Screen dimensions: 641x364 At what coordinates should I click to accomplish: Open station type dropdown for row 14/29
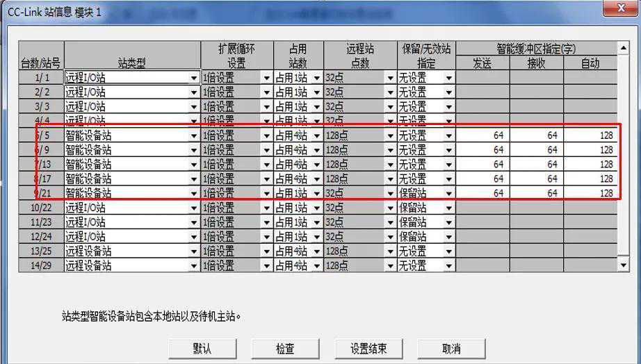[194, 266]
